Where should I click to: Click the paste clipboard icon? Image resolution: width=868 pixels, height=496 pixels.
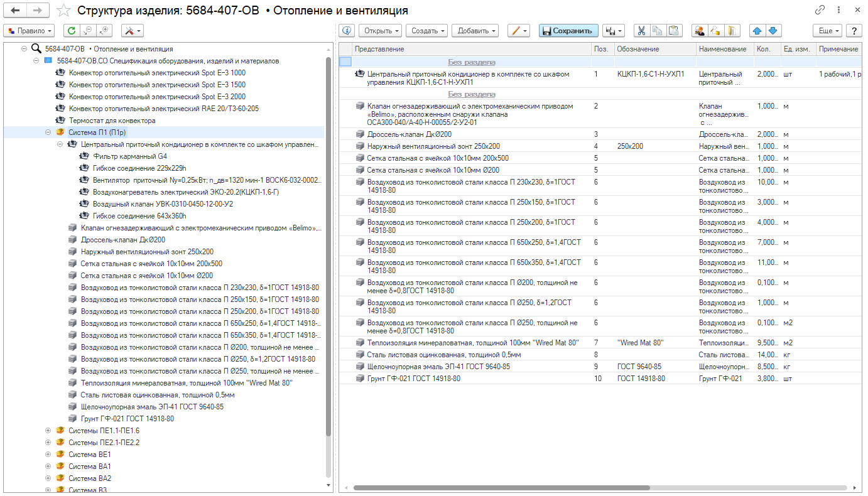[674, 31]
